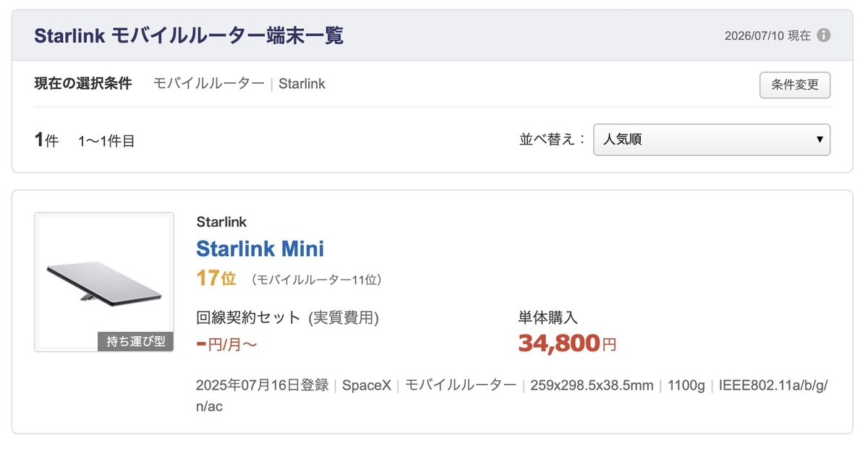This screenshot has height=451, width=868.
Task: Click the -円/月〜 contract set price
Action: click(x=227, y=343)
